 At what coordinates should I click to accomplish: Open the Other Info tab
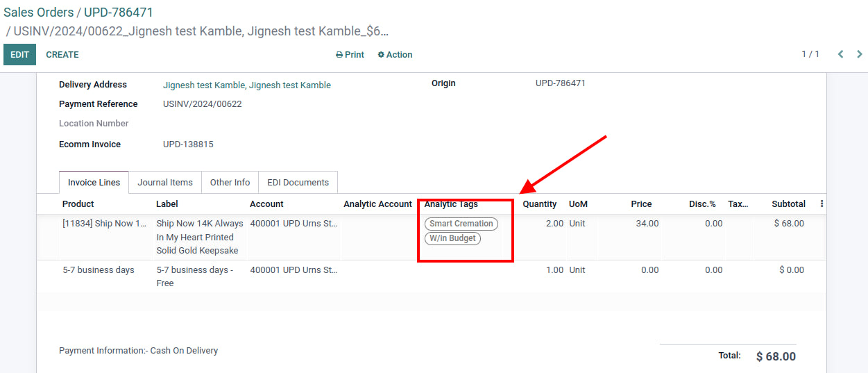[230, 183]
